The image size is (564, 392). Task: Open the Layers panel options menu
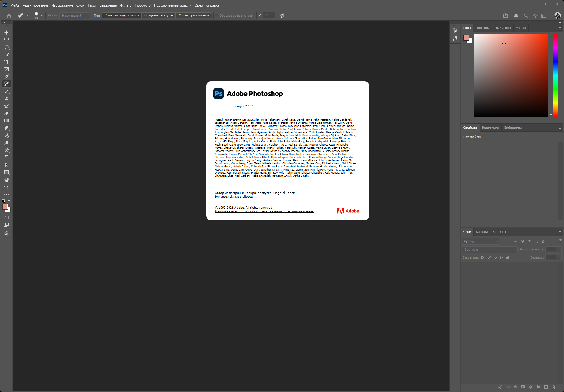560,232
